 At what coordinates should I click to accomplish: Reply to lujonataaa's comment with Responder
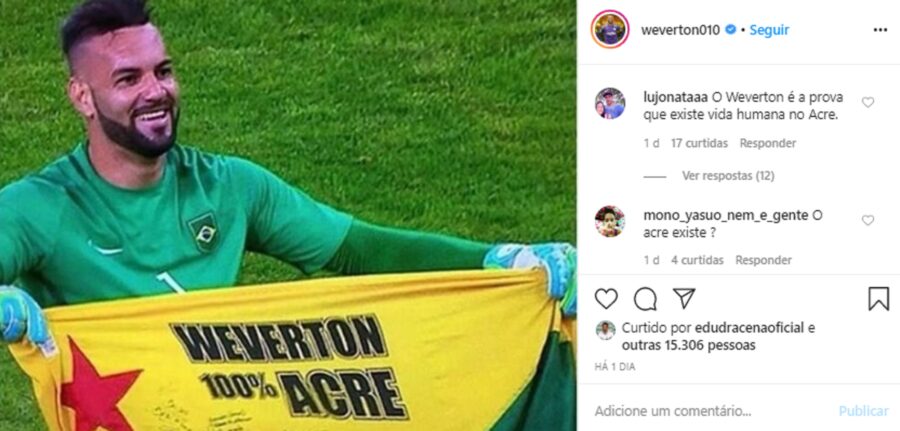click(767, 143)
